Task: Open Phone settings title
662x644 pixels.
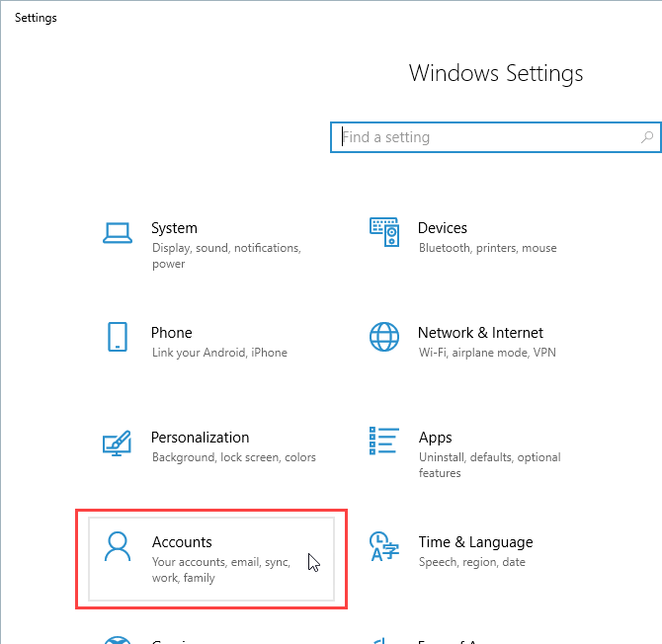Action: (171, 333)
